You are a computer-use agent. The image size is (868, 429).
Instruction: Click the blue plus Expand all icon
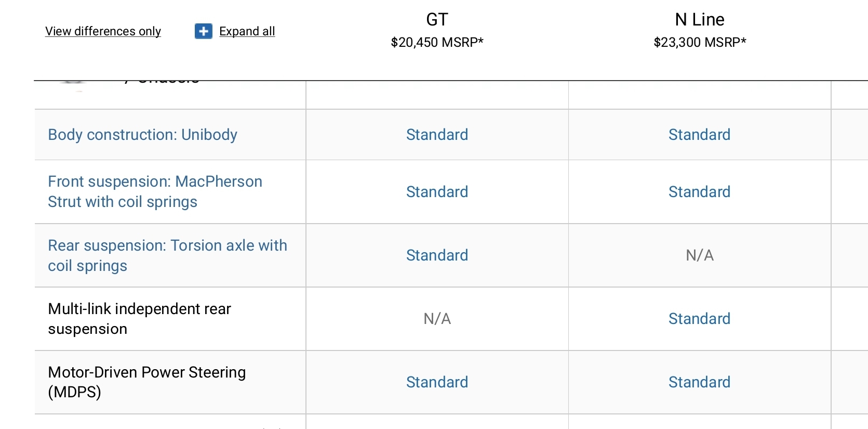203,31
